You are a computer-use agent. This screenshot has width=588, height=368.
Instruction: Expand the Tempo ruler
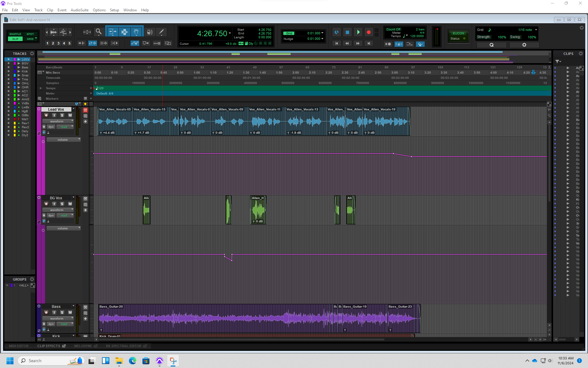click(41, 88)
